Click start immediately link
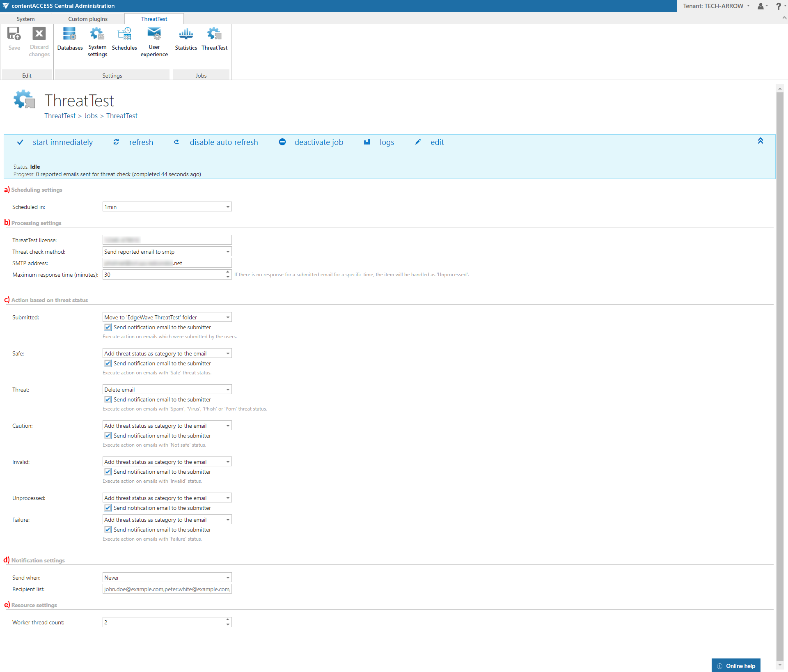 [62, 142]
